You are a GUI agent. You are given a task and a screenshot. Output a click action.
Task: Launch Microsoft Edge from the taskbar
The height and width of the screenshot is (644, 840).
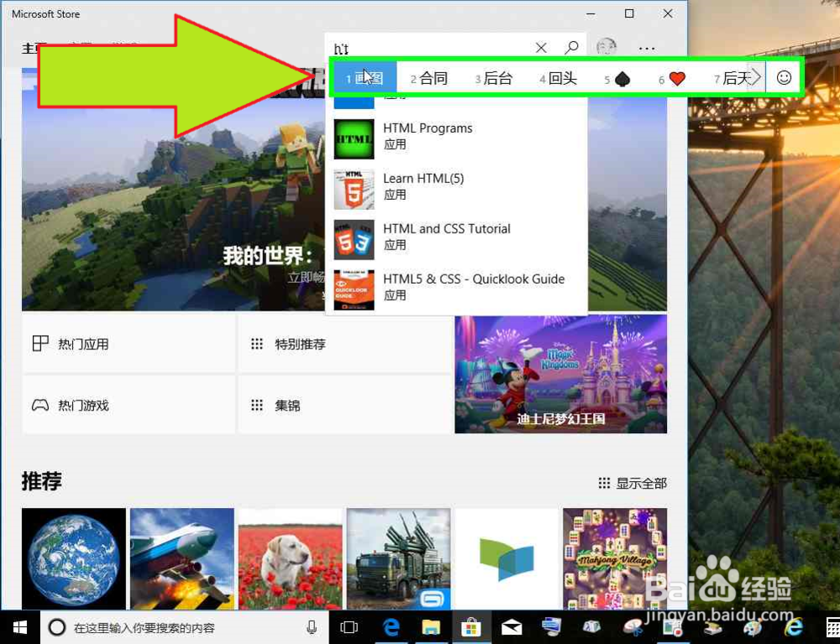tap(391, 627)
